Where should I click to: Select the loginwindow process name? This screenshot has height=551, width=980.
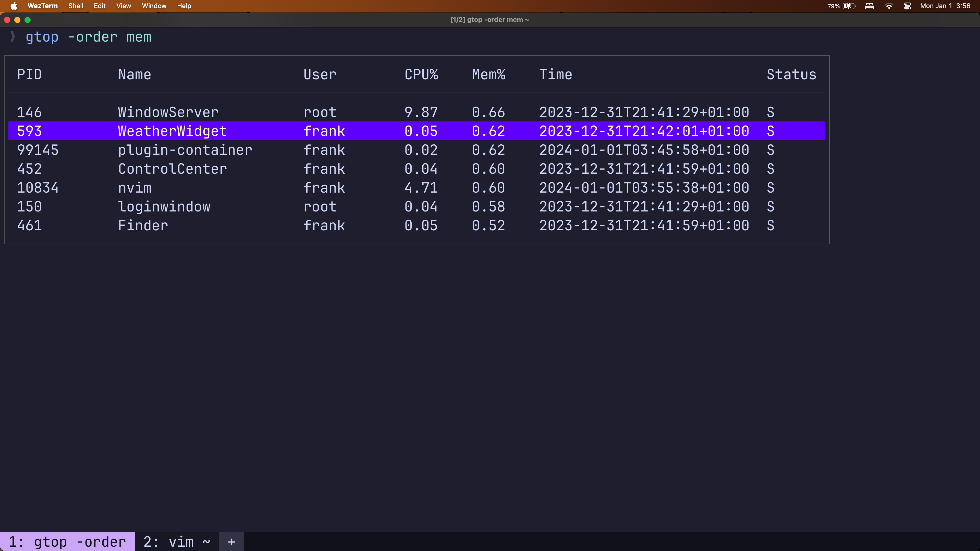[x=164, y=206]
